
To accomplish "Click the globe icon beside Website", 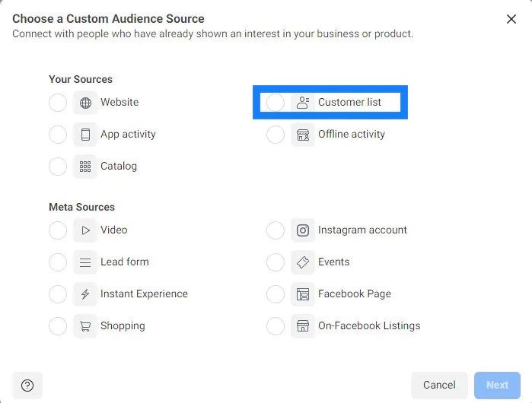I will tap(85, 103).
